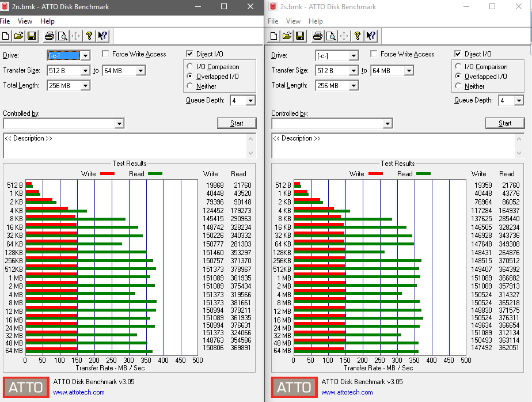Click Start button in 2n.bmk window
Image resolution: width=532 pixels, height=402 pixels.
pyautogui.click(x=237, y=123)
